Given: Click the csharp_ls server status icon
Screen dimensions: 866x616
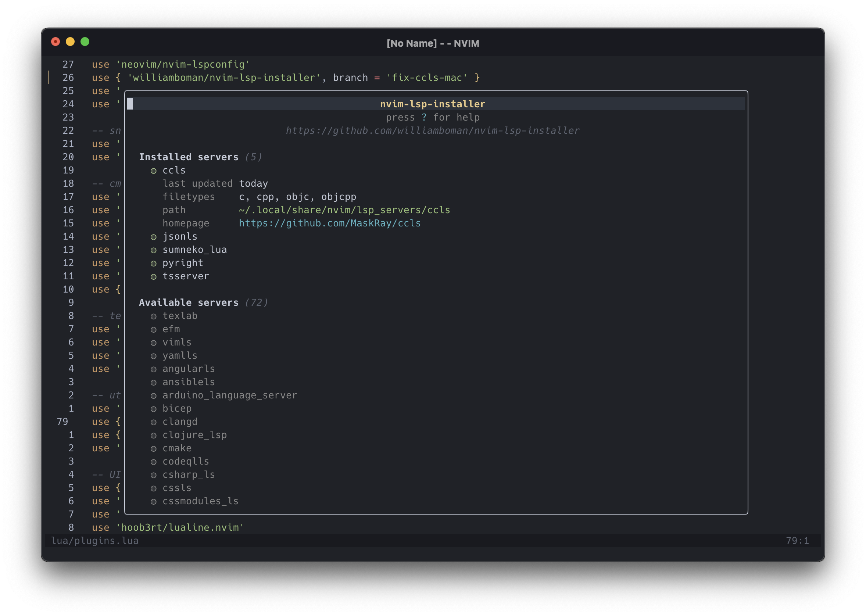Looking at the screenshot, I should point(153,474).
